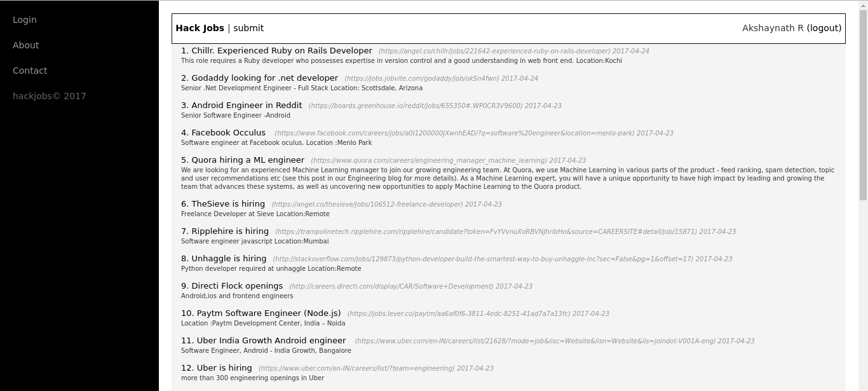Click the trampolinetech.ripplehire.com URL
The image size is (868, 391).
click(486, 231)
